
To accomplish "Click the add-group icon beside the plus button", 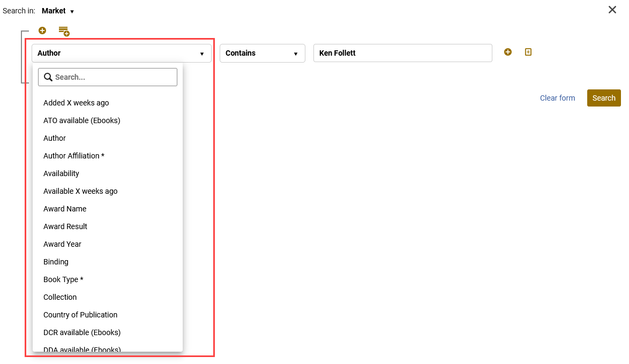I will pos(64,32).
